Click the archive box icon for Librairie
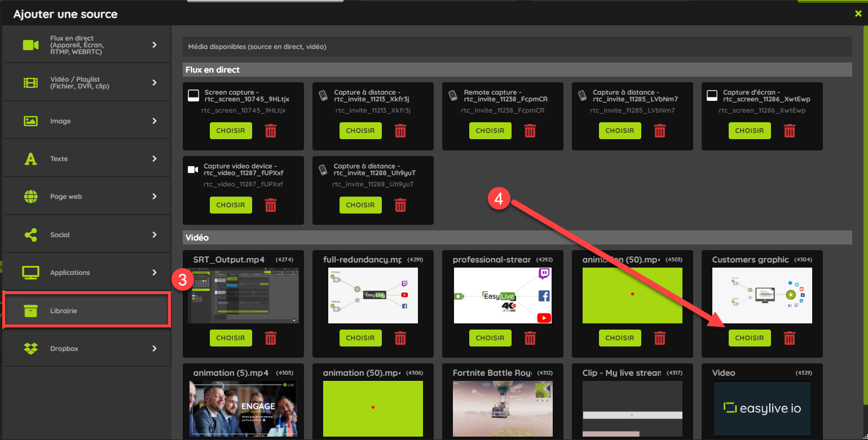 pos(30,310)
